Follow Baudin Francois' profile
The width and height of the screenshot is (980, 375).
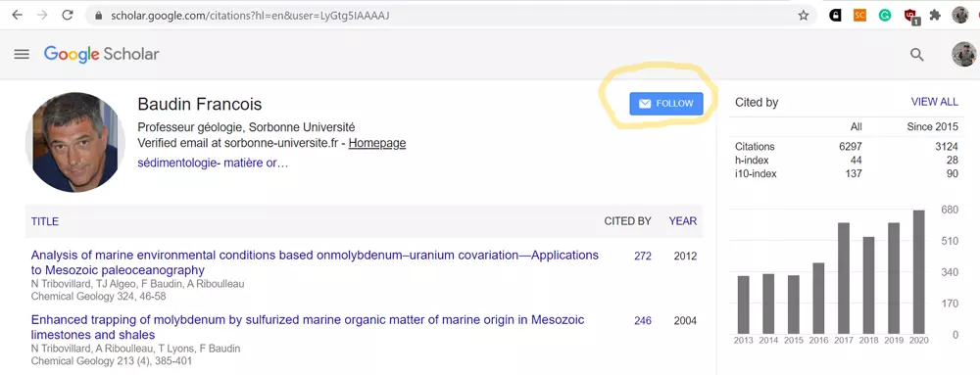click(666, 104)
